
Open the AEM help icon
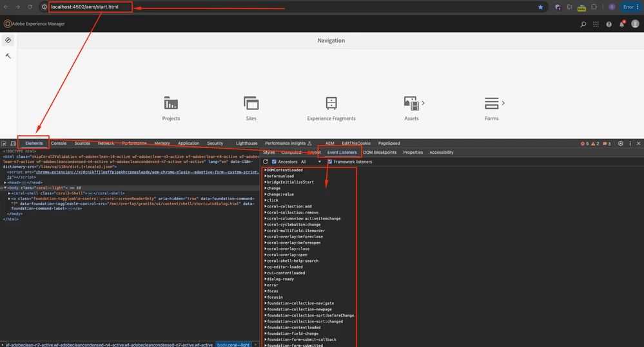[x=609, y=24]
